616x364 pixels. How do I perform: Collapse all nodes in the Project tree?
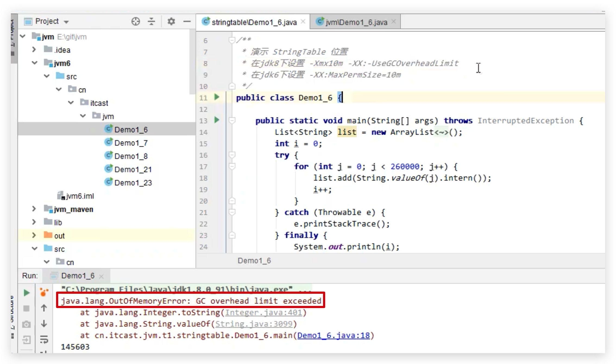[x=151, y=21]
